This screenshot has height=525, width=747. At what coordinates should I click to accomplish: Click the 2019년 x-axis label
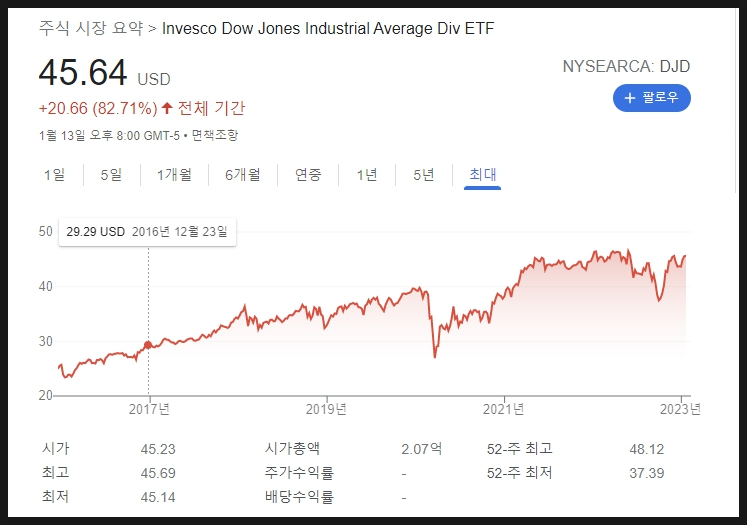326,409
